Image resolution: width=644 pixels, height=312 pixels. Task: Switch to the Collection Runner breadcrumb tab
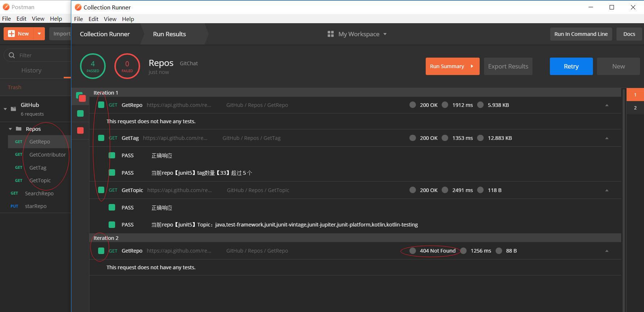(x=105, y=34)
